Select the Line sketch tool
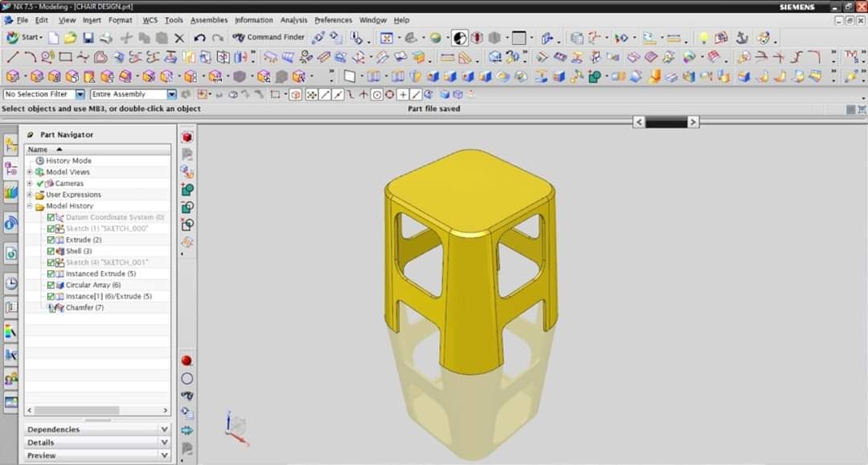868x465 pixels. (13, 56)
